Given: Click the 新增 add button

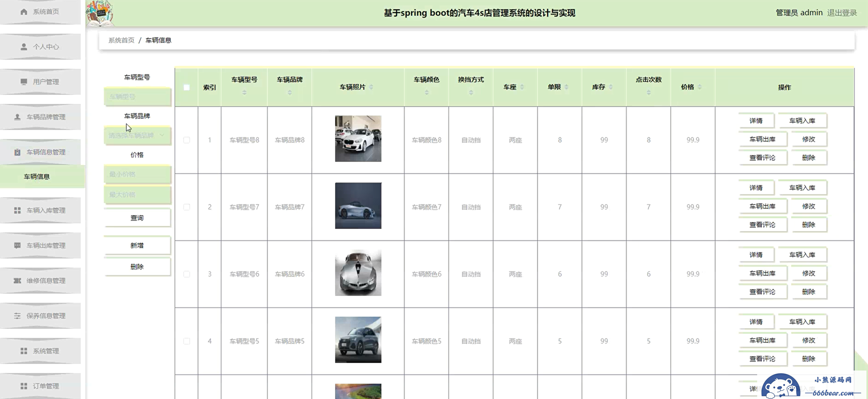Looking at the screenshot, I should pyautogui.click(x=137, y=245).
